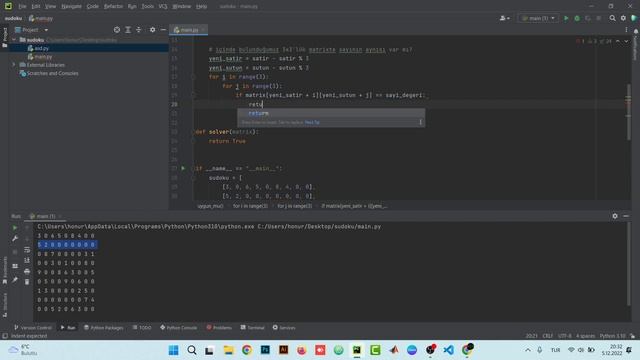Open main (1) run configuration dropdown

(538, 18)
